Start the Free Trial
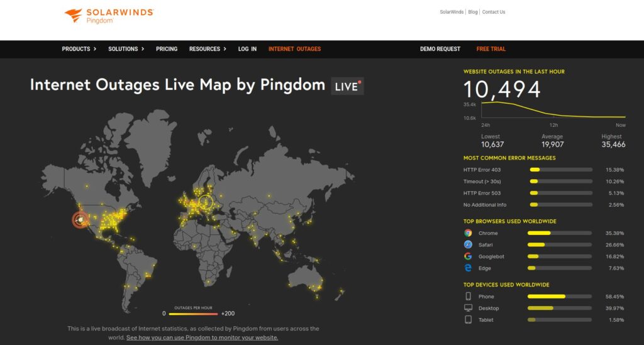This screenshot has width=644, height=345. click(491, 49)
